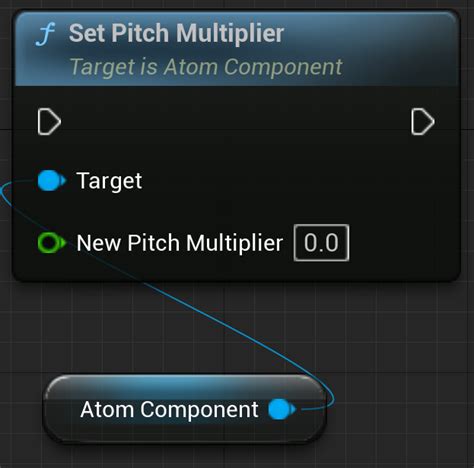Click the Atom Component label text
This screenshot has height=468, width=474.
(x=169, y=409)
